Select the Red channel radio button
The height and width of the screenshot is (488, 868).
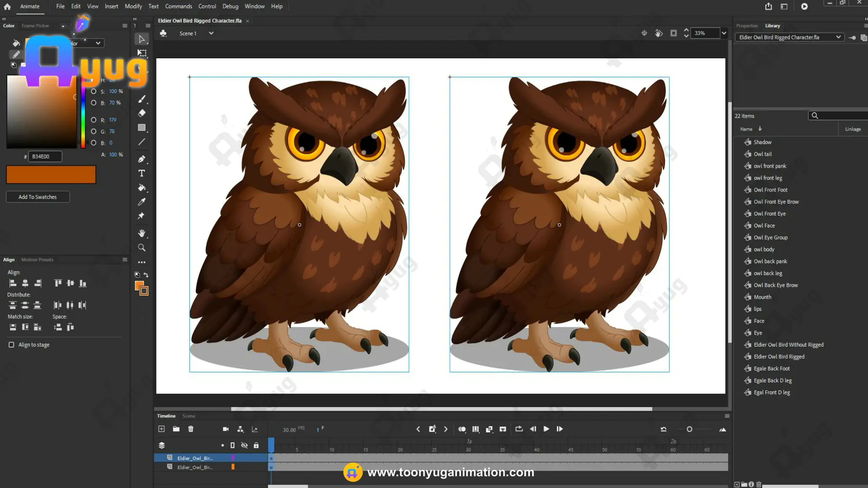tap(94, 120)
